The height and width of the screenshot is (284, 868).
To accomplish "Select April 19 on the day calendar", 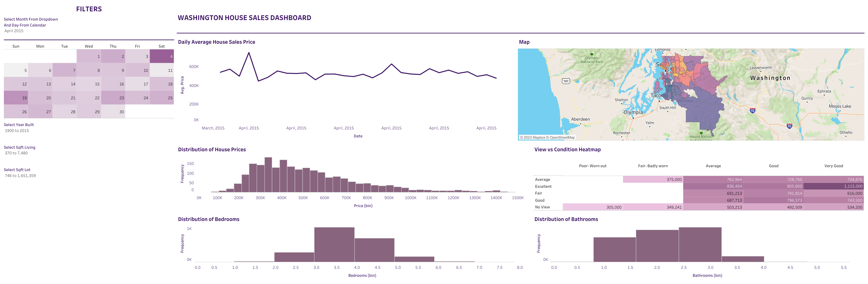I will click(16, 97).
